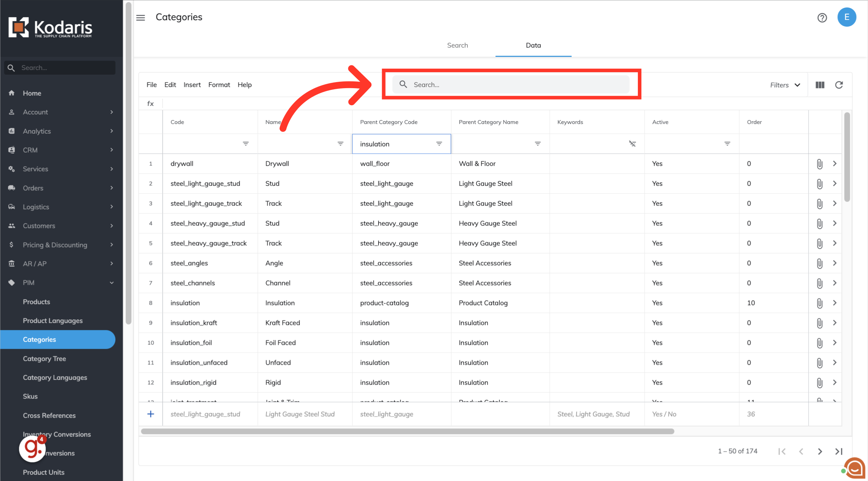Screen dimensions: 868x481
Task: Toggle the Keywords column filter off icon
Action: click(x=632, y=144)
